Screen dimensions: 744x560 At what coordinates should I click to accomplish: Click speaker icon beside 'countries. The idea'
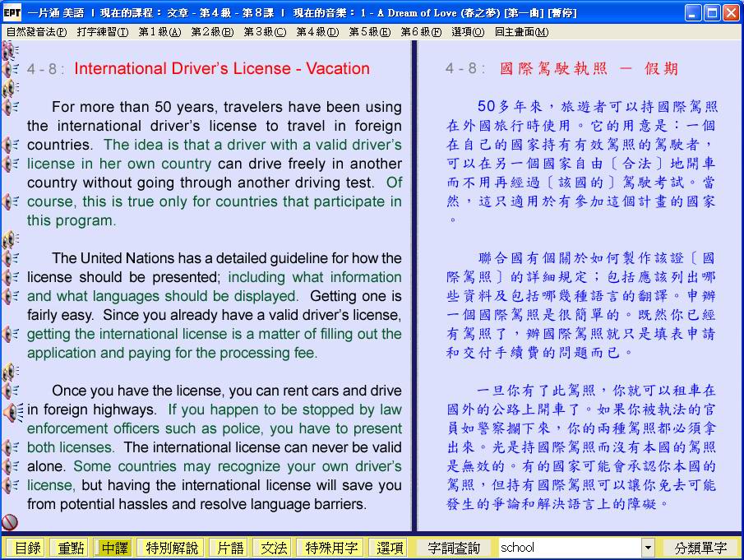(11, 145)
